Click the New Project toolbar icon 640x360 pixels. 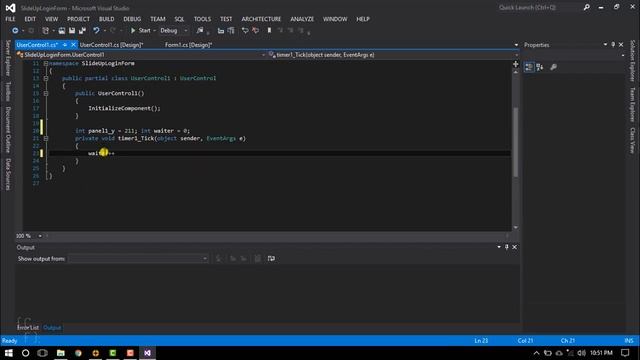pyautogui.click(x=45, y=31)
